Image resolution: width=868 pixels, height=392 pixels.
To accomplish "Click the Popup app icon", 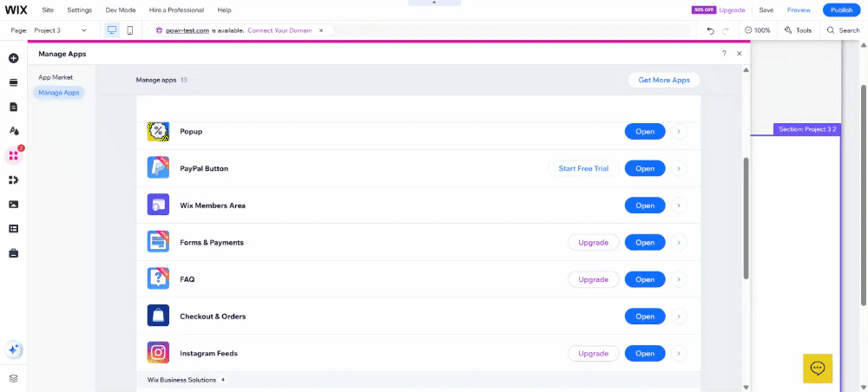I will (x=158, y=131).
